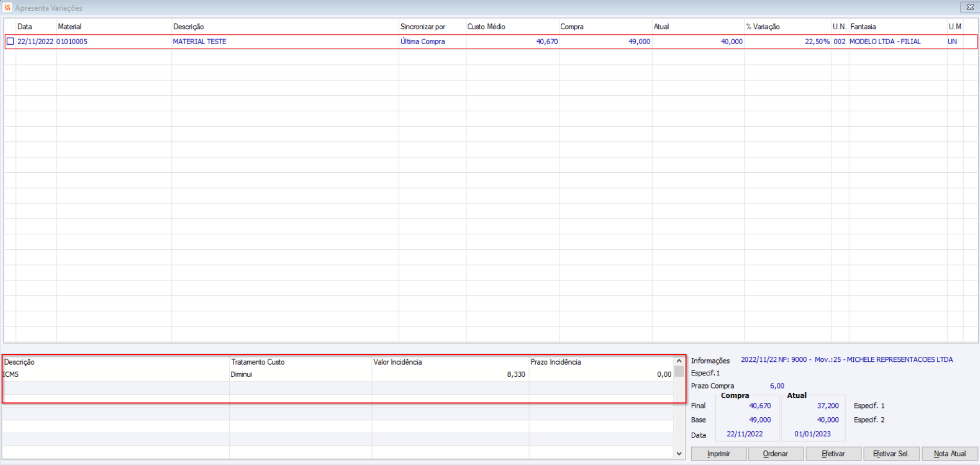Click the Prazo Compra label
This screenshot has width=980, height=465.
pos(713,386)
